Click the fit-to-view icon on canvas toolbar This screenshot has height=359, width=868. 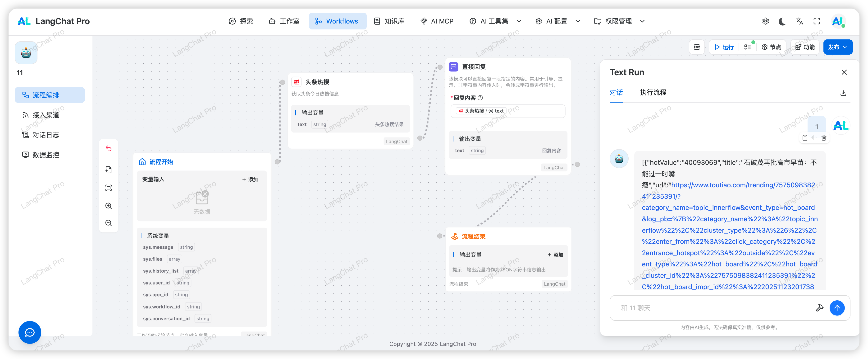(x=109, y=188)
